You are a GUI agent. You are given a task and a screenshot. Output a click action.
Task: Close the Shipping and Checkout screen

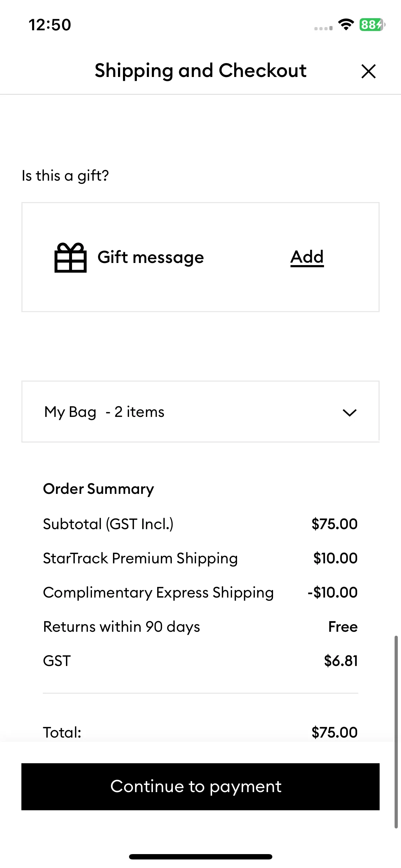pos(368,71)
